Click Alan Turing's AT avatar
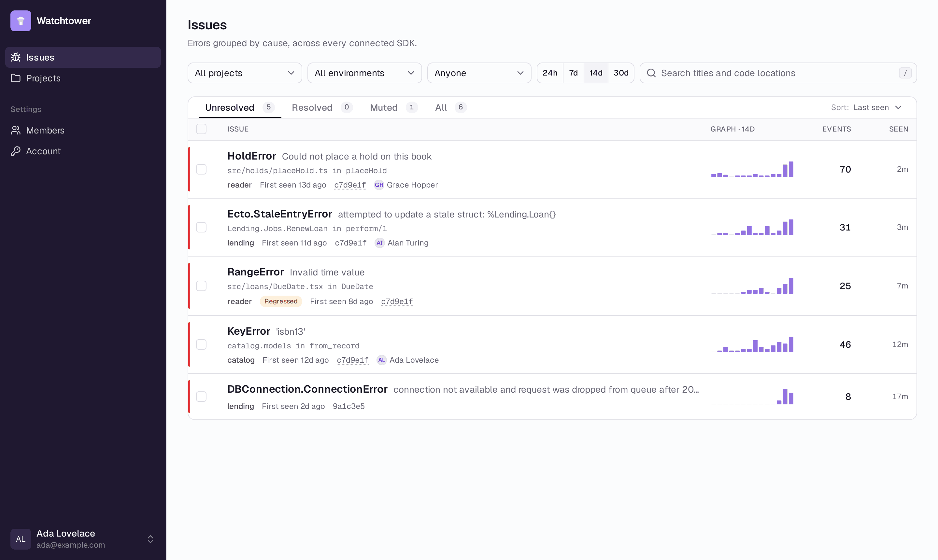Viewport: 938px width, 560px height. pyautogui.click(x=380, y=243)
